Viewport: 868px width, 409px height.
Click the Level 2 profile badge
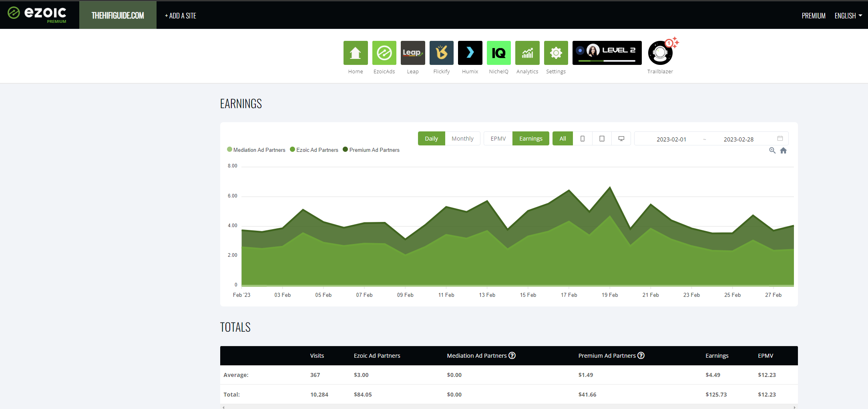(607, 53)
